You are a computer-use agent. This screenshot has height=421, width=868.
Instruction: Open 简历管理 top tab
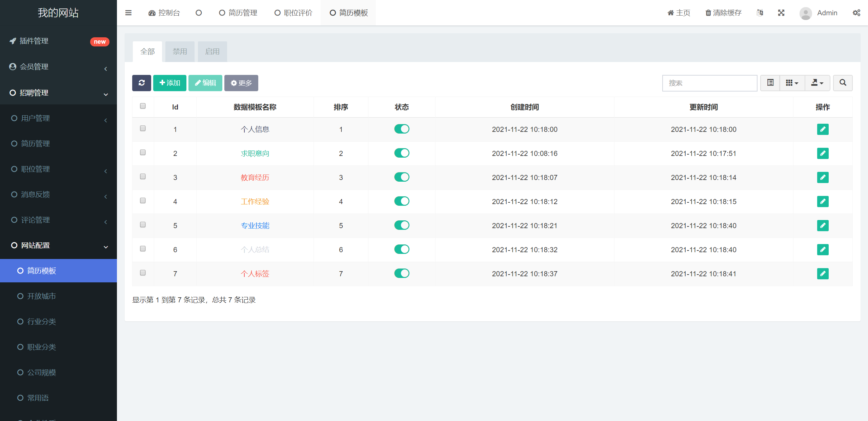[x=238, y=13]
